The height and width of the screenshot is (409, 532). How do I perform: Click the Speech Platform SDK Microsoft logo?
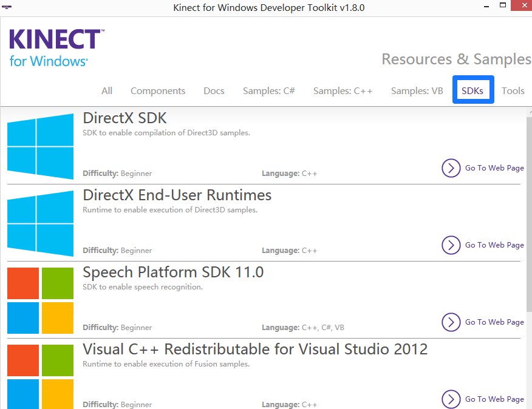pos(40,300)
